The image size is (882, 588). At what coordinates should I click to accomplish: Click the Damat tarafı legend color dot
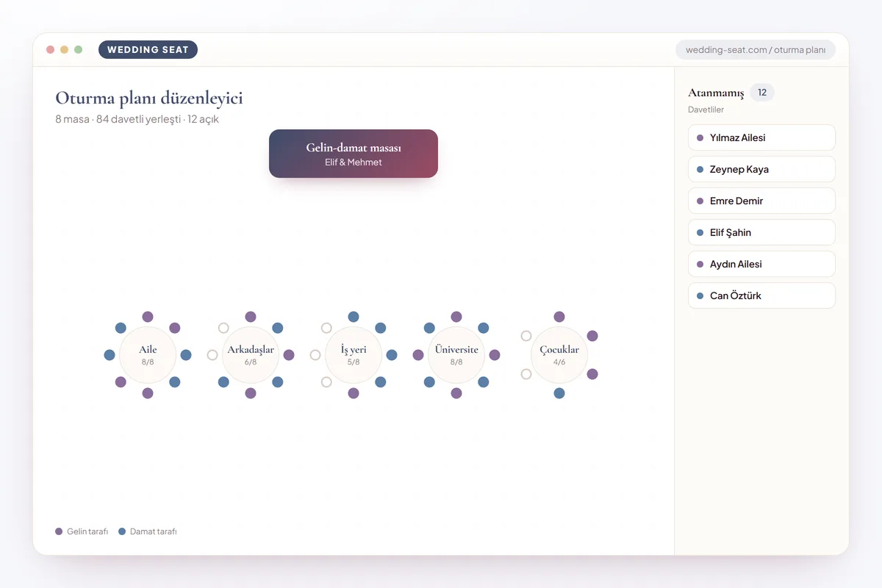[122, 531]
